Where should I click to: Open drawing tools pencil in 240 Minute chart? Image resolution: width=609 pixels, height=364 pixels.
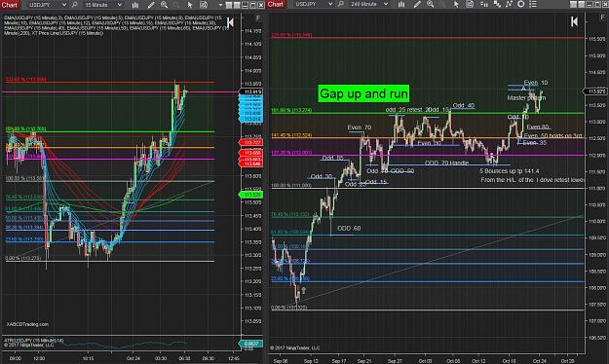point(417,4)
